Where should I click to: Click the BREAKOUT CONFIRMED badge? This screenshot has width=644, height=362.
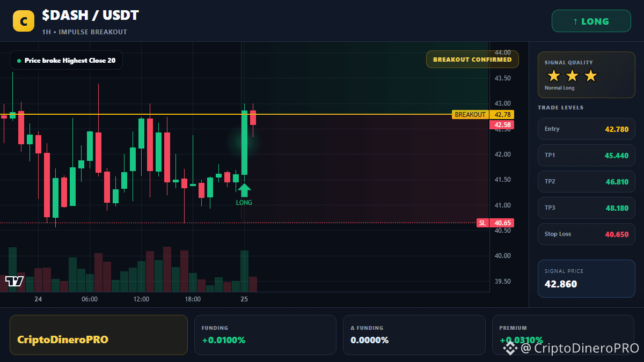[x=472, y=60]
